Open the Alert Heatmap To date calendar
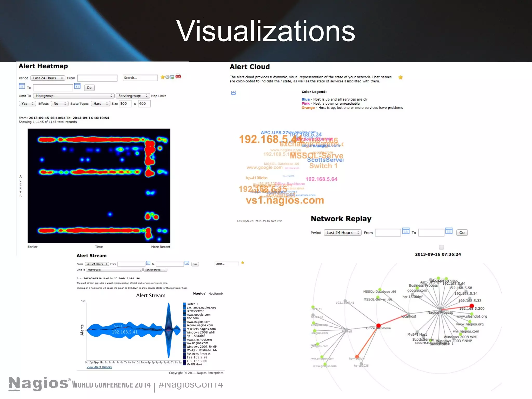This screenshot has width=532, height=399. tap(77, 86)
